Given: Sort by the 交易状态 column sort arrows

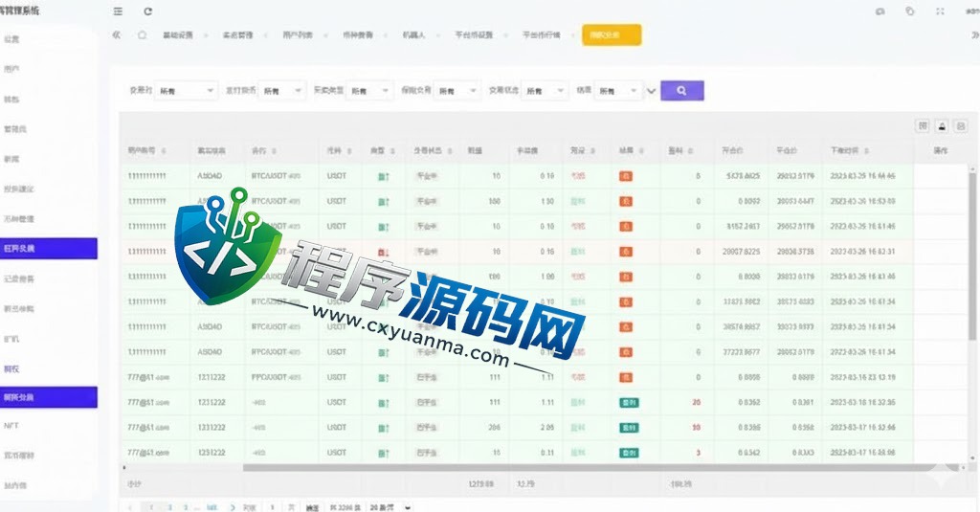Looking at the screenshot, I should click(450, 150).
